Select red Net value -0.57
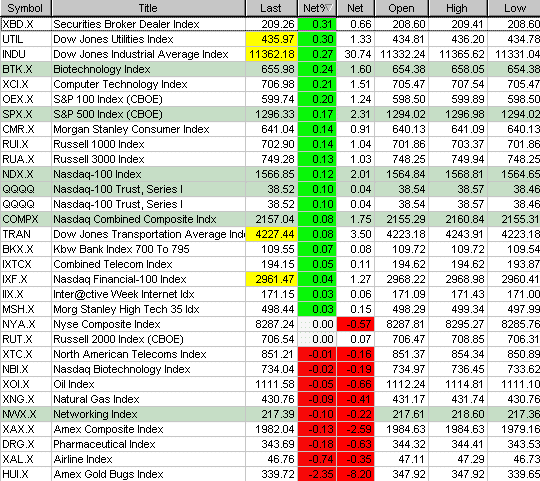The image size is (540, 481). click(x=355, y=324)
